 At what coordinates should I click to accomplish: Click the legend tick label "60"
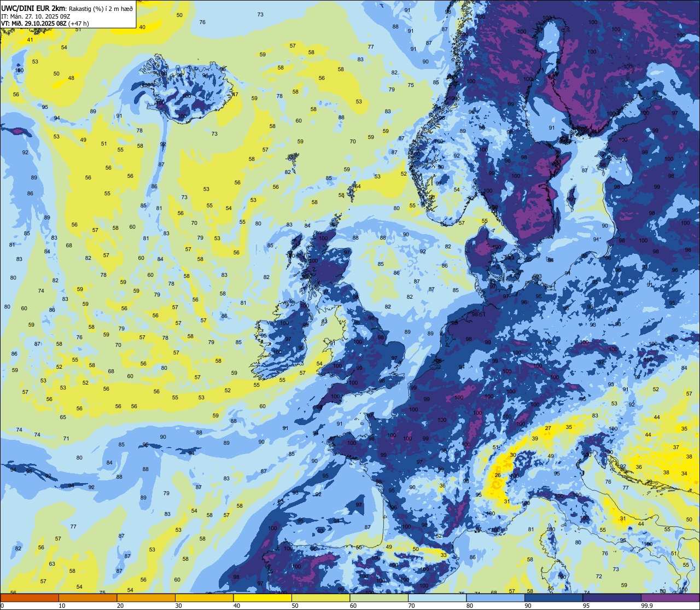pos(354,606)
